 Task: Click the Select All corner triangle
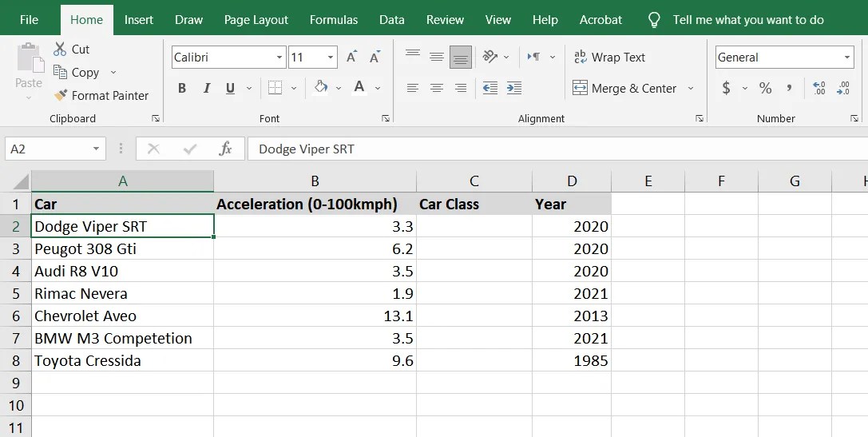coord(21,181)
